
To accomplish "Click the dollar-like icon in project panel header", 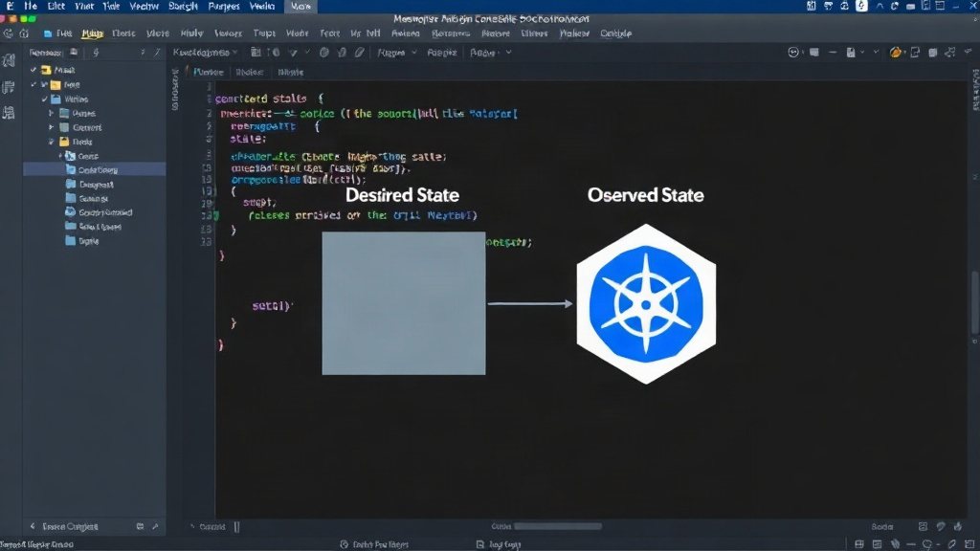I will tap(96, 53).
